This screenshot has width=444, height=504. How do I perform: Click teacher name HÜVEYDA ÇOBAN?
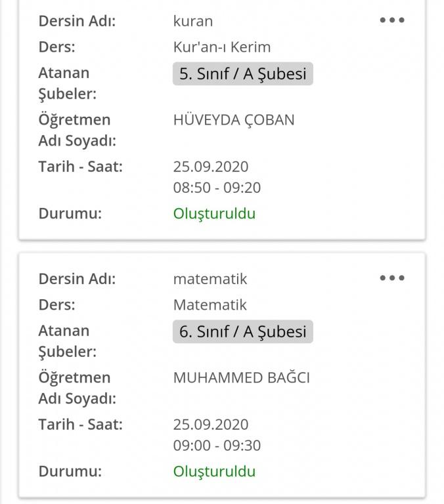[x=233, y=120]
